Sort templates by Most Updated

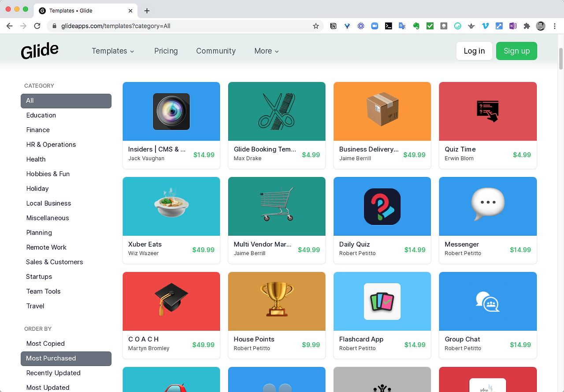pos(48,388)
